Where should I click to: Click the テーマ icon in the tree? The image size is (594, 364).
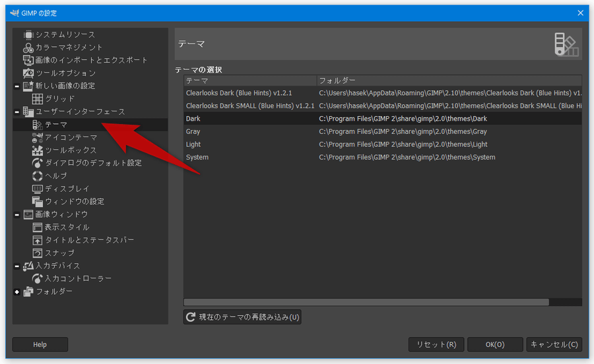pos(38,125)
